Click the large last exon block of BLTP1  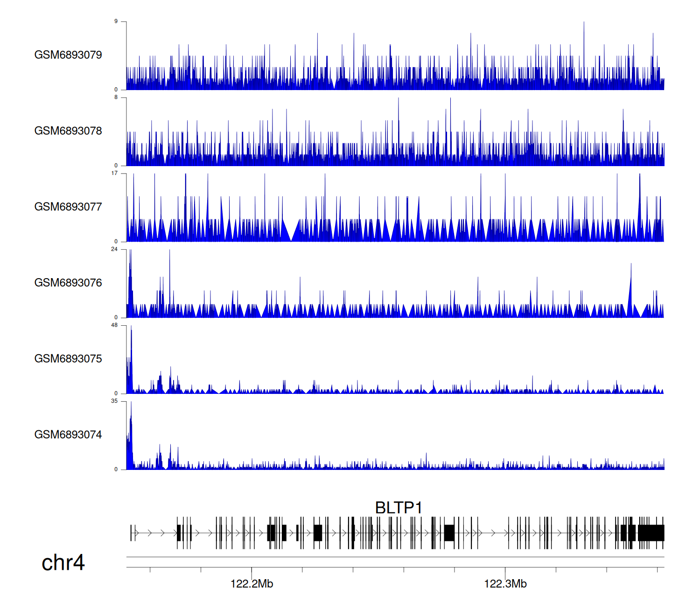pos(651,533)
